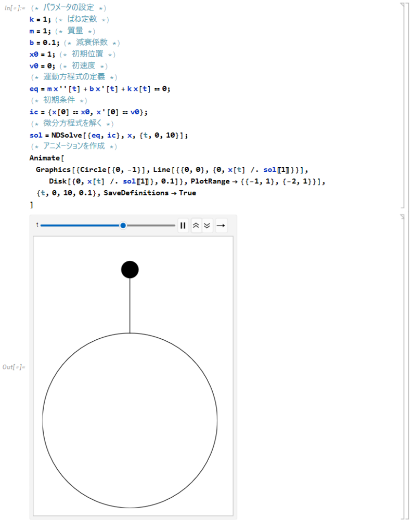Screen dimensions: 413x532
Task: Click the Out[] cell label
Action: tap(14, 367)
